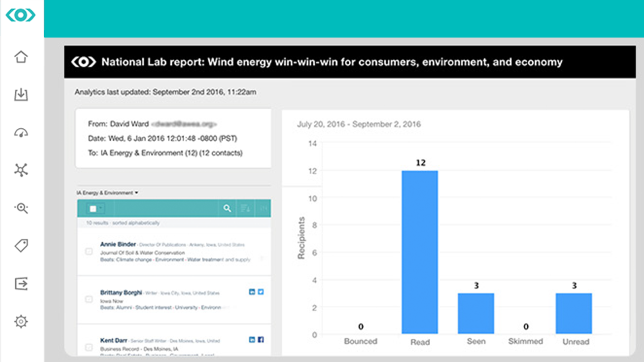The width and height of the screenshot is (644, 362).
Task: Open the sidebar search tool
Action: (21, 208)
